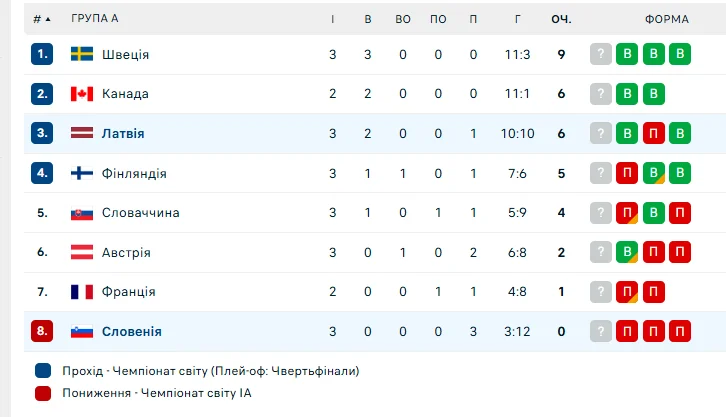Image resolution: width=726 pixels, height=417 pixels.
Task: Sort standings by ОЧ. points column
Action: (x=561, y=19)
